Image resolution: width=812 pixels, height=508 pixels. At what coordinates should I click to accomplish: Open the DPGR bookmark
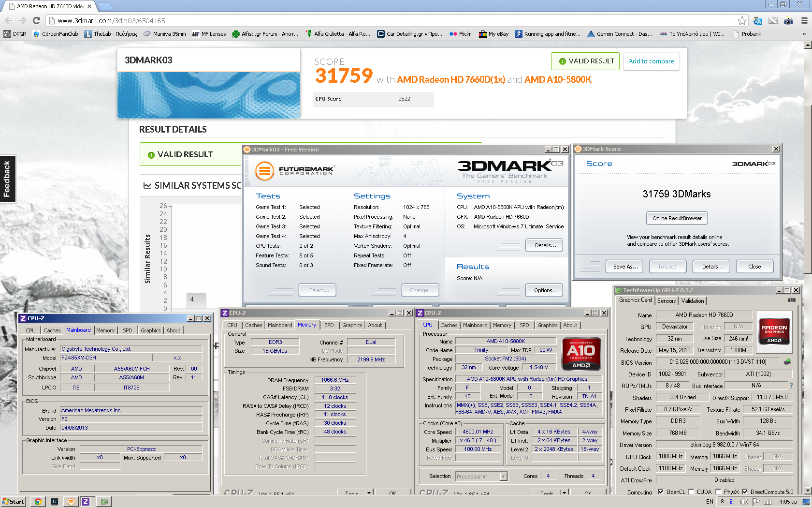(x=15, y=34)
